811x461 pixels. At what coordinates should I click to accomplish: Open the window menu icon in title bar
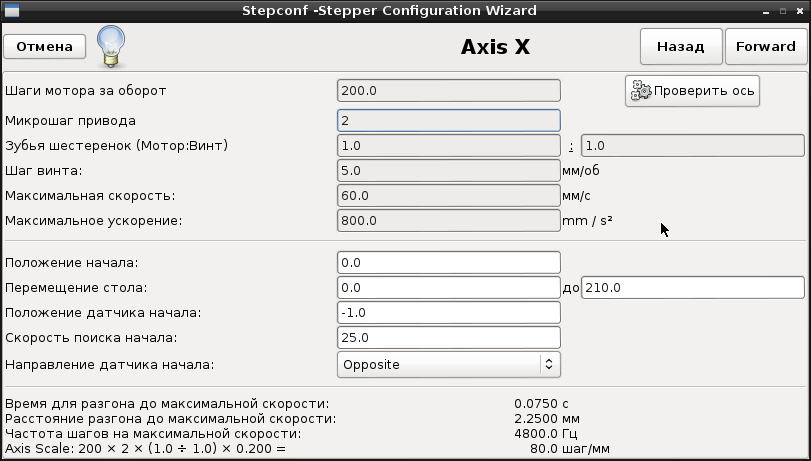[12, 10]
